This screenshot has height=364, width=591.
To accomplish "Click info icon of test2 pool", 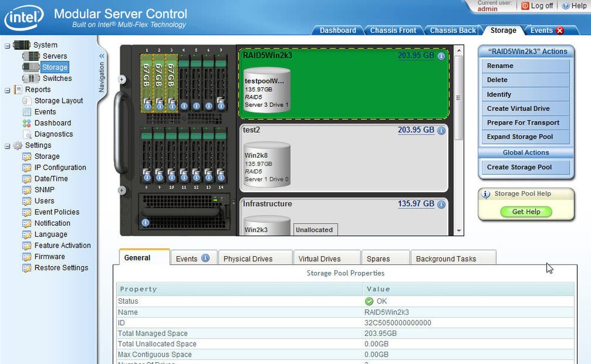I will point(441,131).
